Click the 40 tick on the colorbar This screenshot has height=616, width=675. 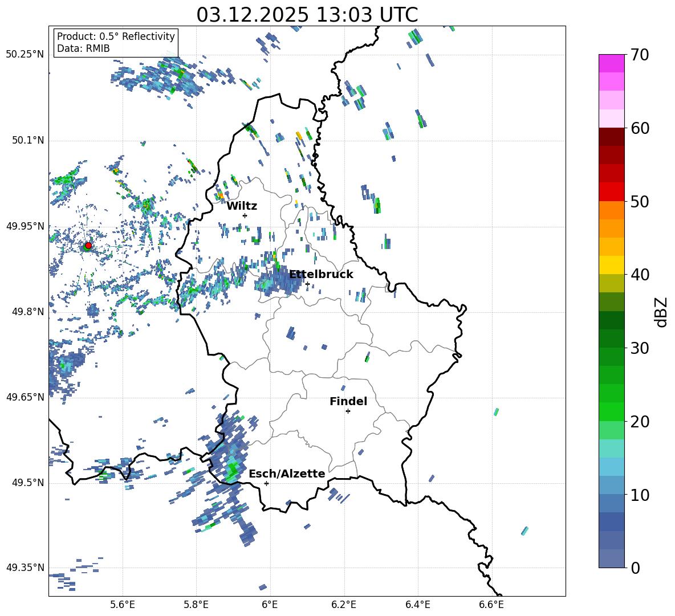point(639,275)
